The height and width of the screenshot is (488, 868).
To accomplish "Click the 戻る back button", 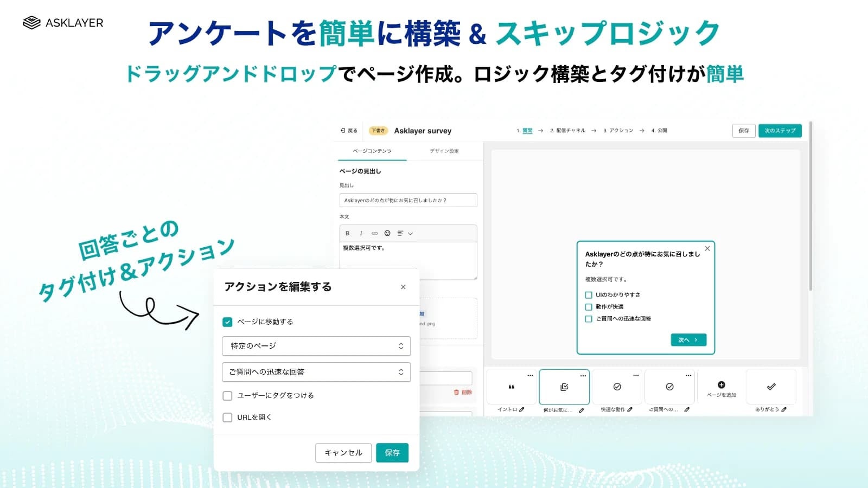I will pyautogui.click(x=349, y=131).
